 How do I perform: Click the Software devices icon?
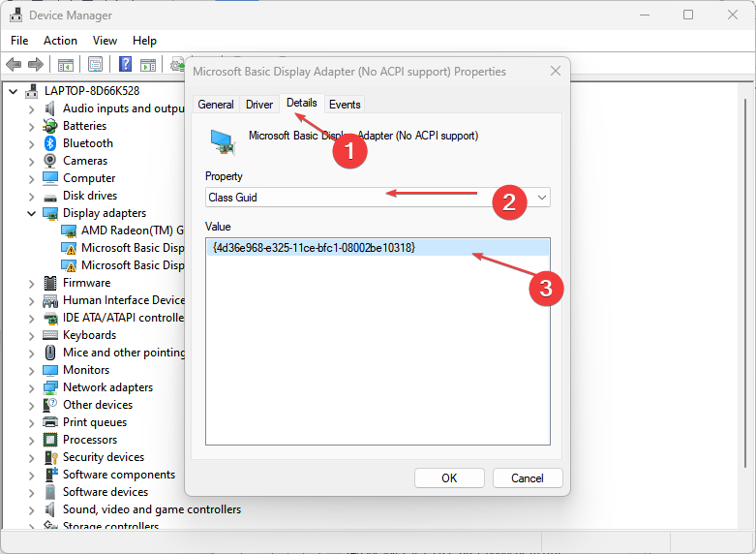(x=50, y=492)
